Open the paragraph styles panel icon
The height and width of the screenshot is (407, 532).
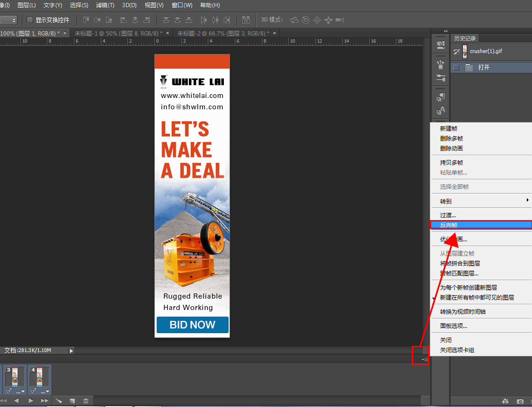441,97
